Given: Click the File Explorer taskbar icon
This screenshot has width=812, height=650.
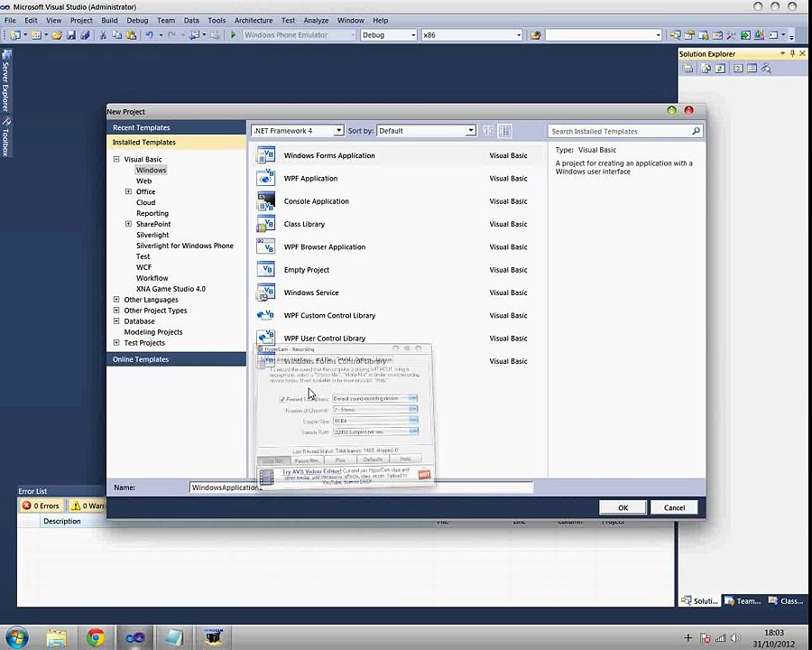Looking at the screenshot, I should click(57, 637).
